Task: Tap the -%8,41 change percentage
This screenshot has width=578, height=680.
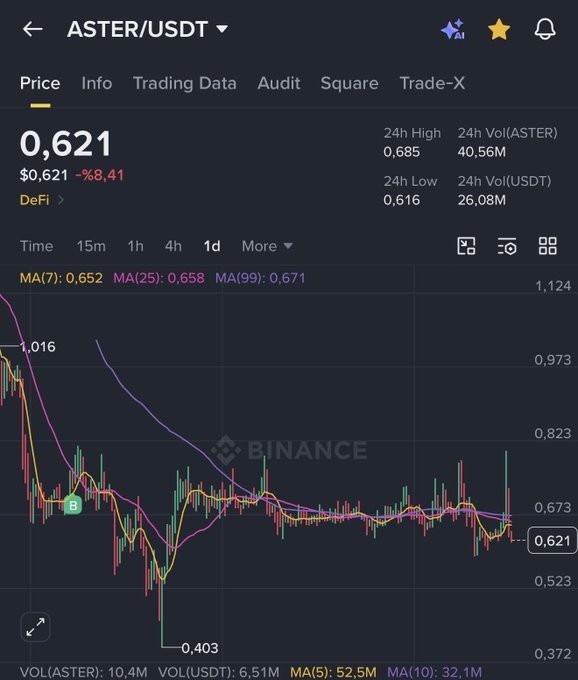Action: 100,175
